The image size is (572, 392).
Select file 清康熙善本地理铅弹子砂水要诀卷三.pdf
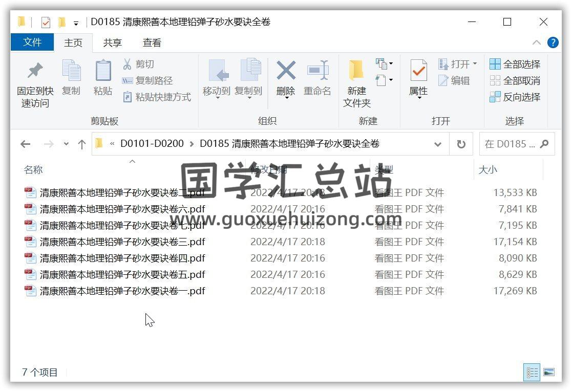[x=122, y=242]
